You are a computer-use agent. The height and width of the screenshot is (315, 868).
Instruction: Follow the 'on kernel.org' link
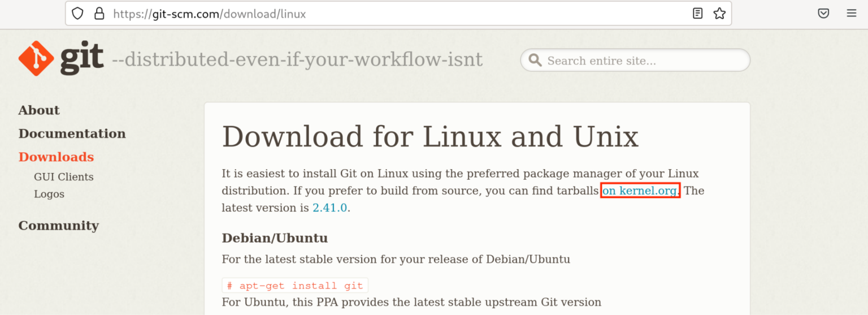click(x=640, y=191)
